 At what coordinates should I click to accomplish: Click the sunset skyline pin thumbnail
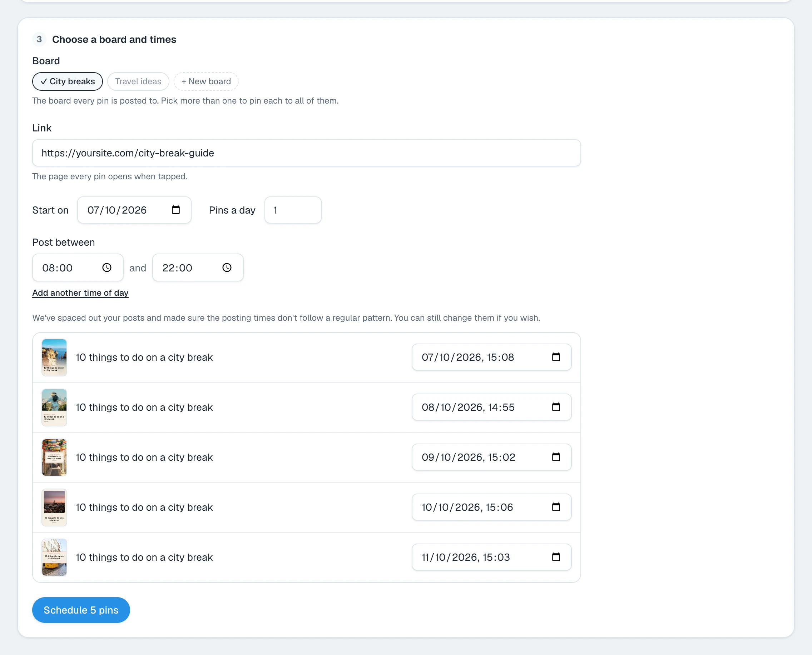(x=54, y=507)
